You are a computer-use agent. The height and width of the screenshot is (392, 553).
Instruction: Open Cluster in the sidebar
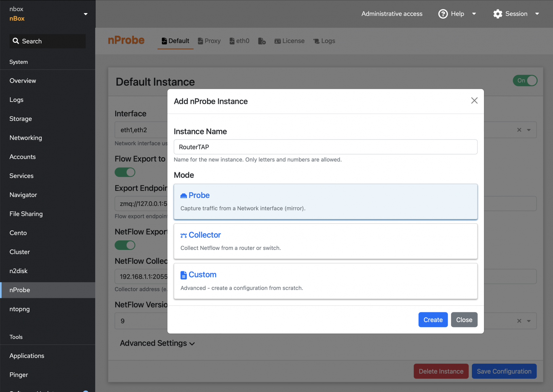[x=47, y=252]
